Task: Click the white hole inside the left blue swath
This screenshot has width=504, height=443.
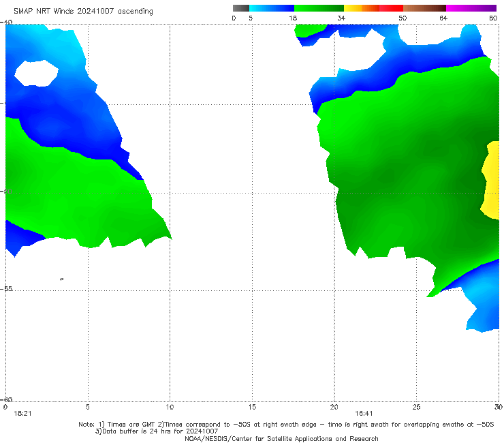Action: (36, 74)
